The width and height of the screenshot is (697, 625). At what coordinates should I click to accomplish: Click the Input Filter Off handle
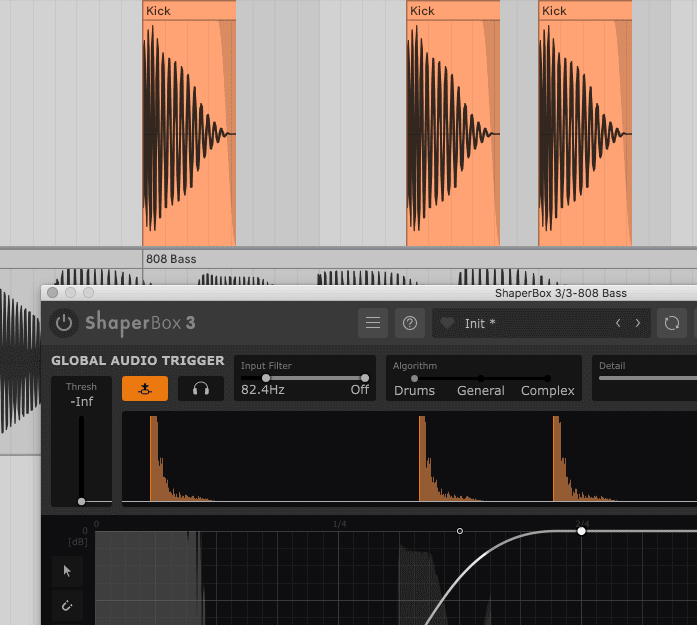[365, 378]
